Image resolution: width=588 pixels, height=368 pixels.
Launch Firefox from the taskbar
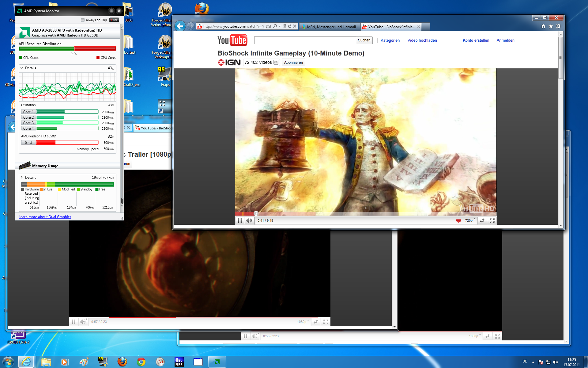click(x=122, y=362)
